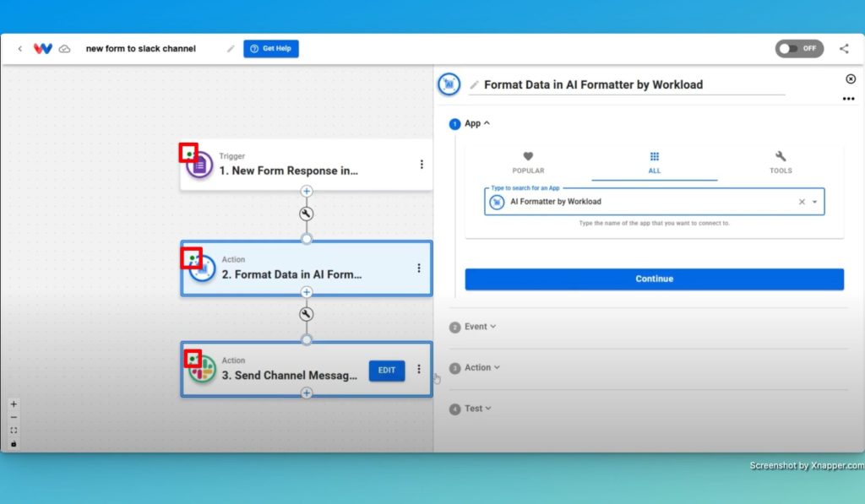Add step below Format Data with plus

click(307, 292)
